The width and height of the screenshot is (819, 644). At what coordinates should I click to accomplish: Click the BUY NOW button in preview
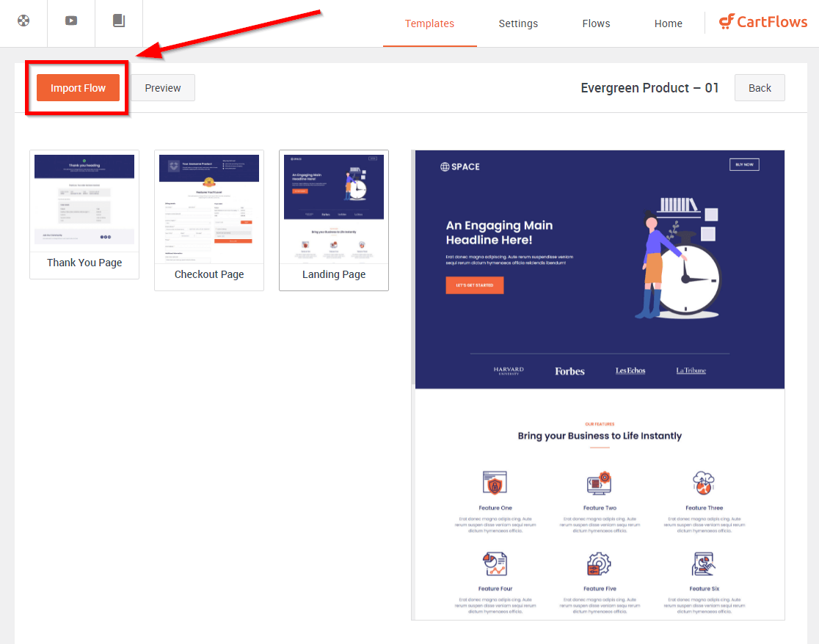pos(744,164)
